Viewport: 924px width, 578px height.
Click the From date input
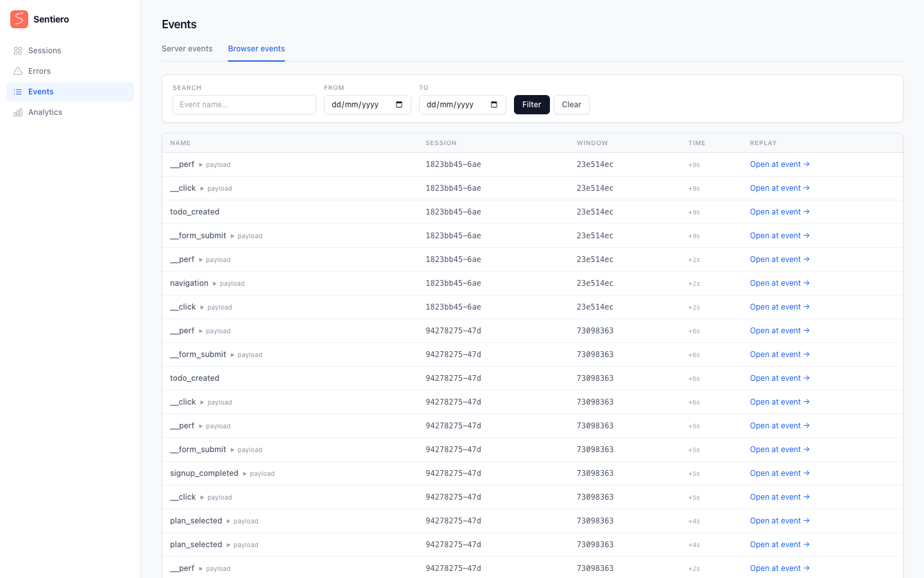367,105
